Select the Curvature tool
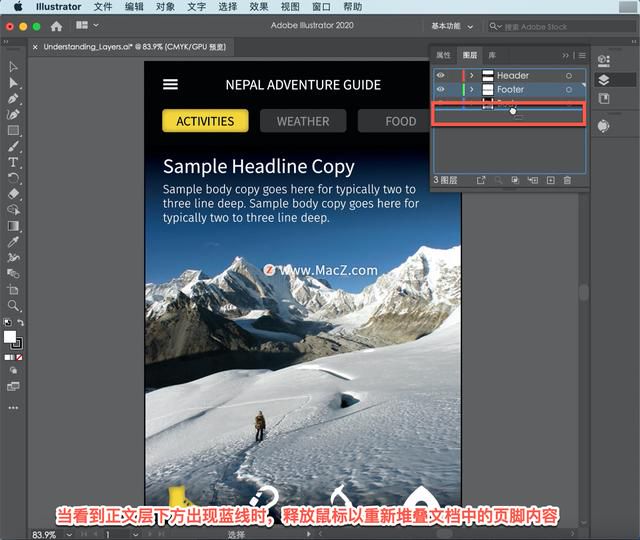Screen dimensions: 640x540 pyautogui.click(x=13, y=115)
